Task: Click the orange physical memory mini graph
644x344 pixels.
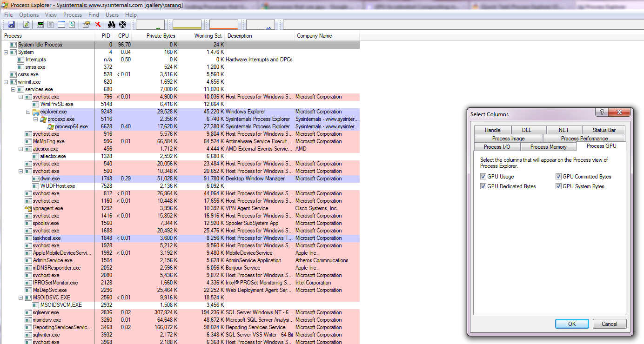Action: point(224,25)
